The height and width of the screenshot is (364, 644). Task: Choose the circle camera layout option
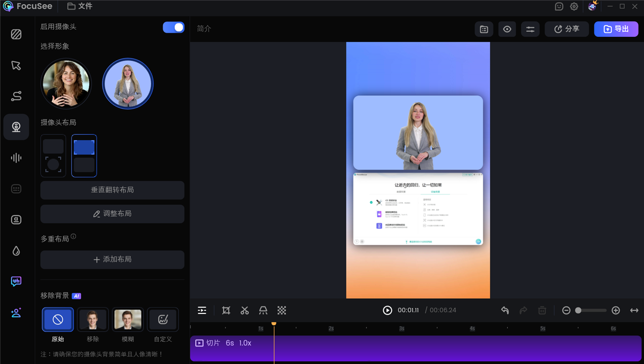[x=53, y=156]
